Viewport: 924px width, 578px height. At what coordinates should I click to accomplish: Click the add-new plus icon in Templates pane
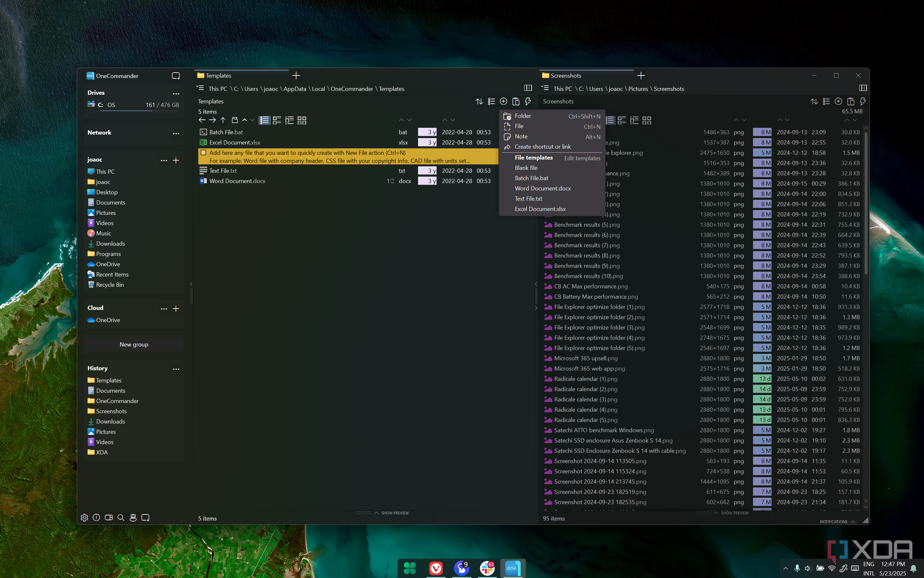[504, 101]
